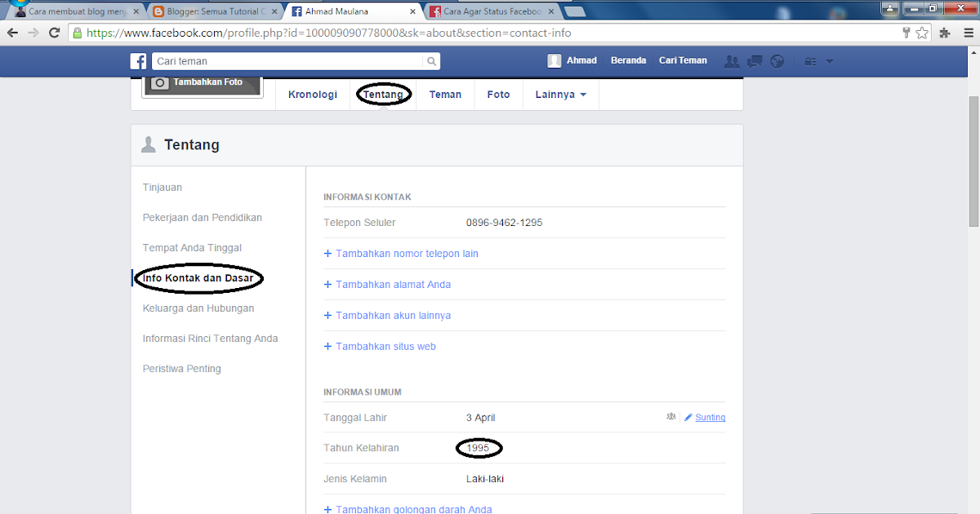Close the 'Cara Agar Status' tab
This screenshot has width=980, height=514.
click(x=551, y=12)
